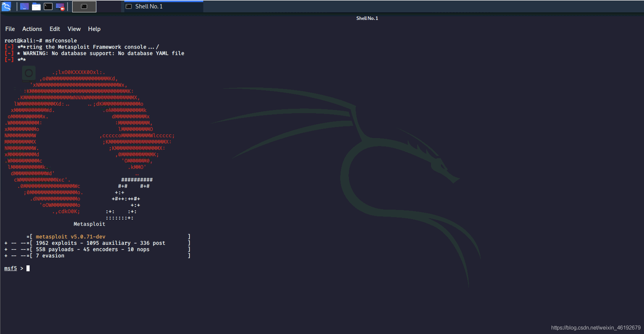This screenshot has height=334, width=644.
Task: Open the File menu
Action: [x=10, y=29]
